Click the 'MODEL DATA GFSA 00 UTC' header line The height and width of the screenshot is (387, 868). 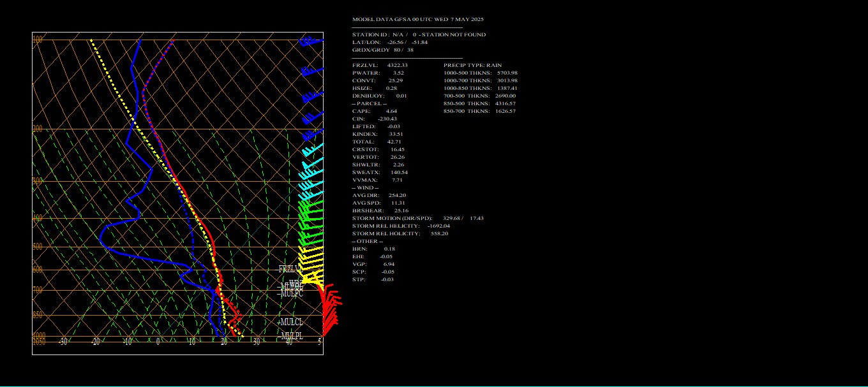418,19
